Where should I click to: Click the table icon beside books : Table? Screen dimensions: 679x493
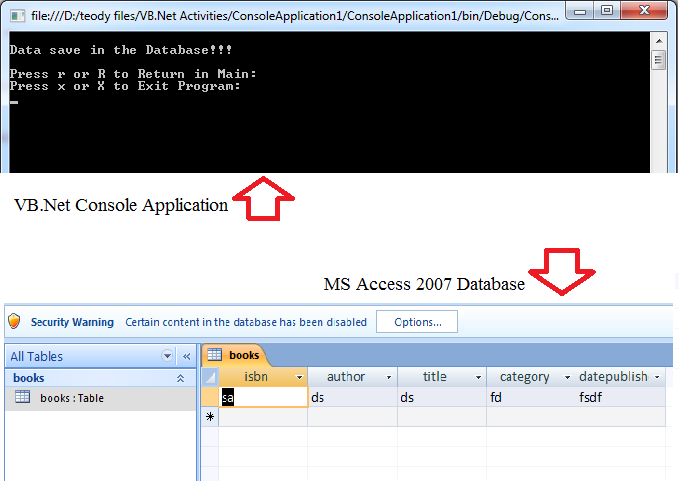pyautogui.click(x=23, y=397)
